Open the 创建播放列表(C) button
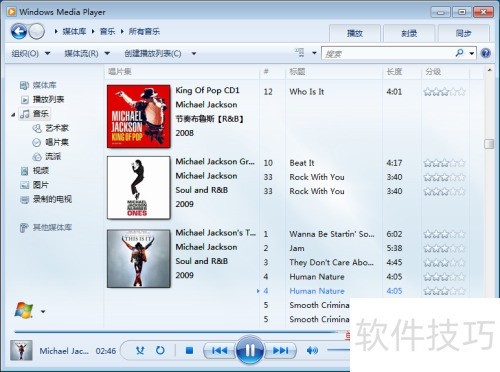This screenshot has width=500, height=372. [x=153, y=53]
